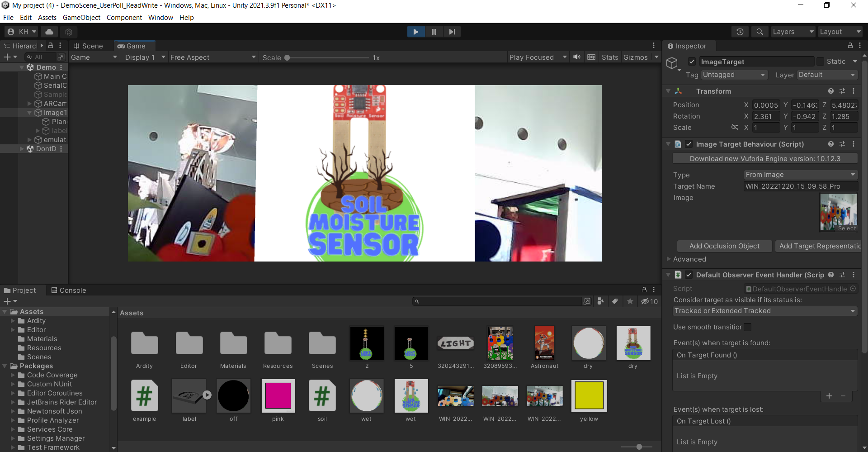Mute audio in the Game view

pos(577,57)
